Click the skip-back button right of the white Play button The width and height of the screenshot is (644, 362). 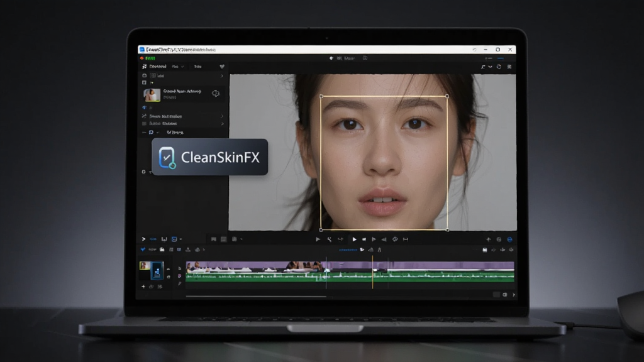[x=364, y=239]
